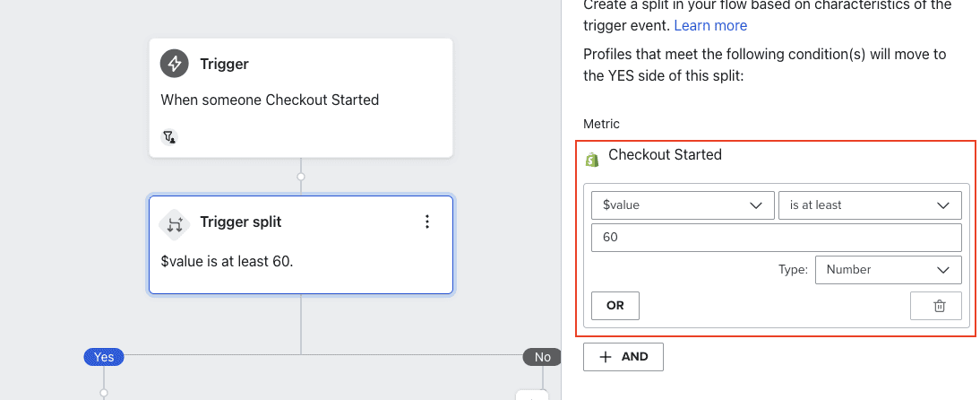Click the value field containing 60
The image size is (980, 400).
(776, 238)
